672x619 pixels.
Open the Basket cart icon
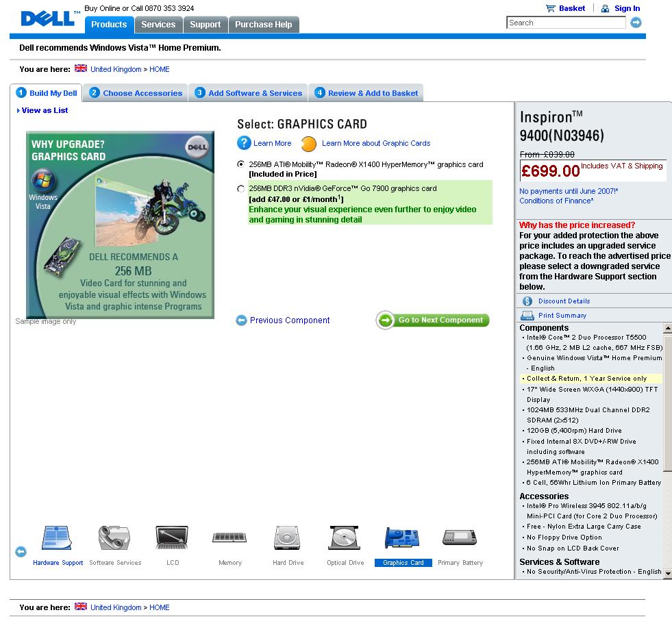[550, 8]
